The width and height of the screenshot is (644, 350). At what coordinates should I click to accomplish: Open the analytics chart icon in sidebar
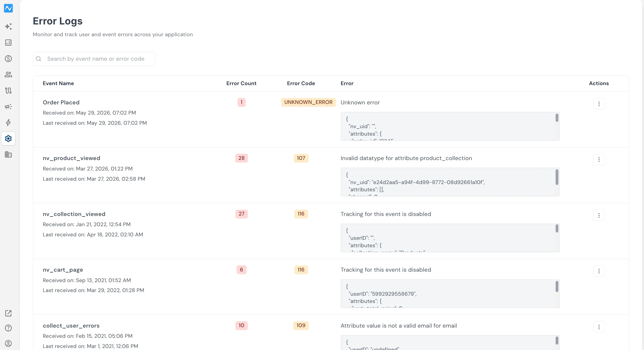8,43
